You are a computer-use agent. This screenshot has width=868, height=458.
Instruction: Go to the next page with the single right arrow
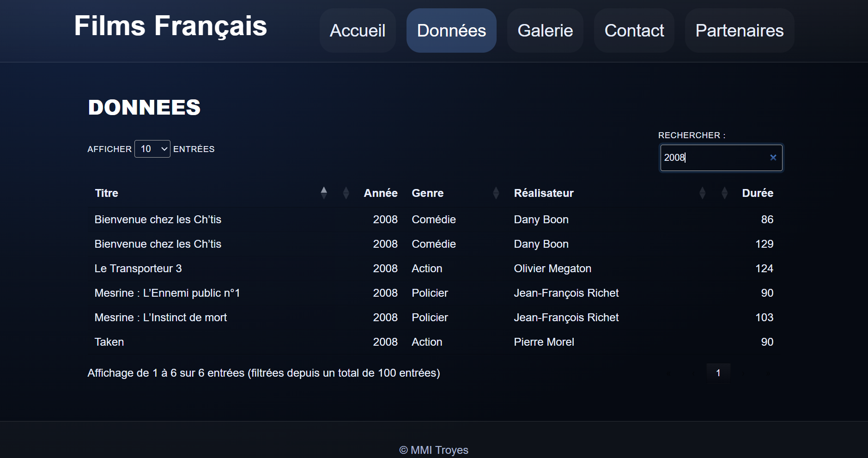click(x=743, y=373)
